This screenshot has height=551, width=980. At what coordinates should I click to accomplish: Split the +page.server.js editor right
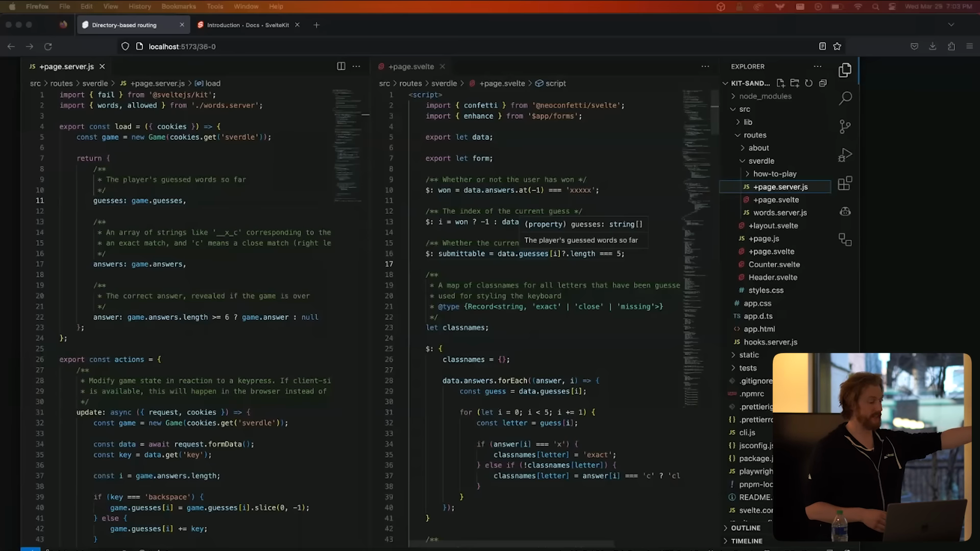point(341,66)
